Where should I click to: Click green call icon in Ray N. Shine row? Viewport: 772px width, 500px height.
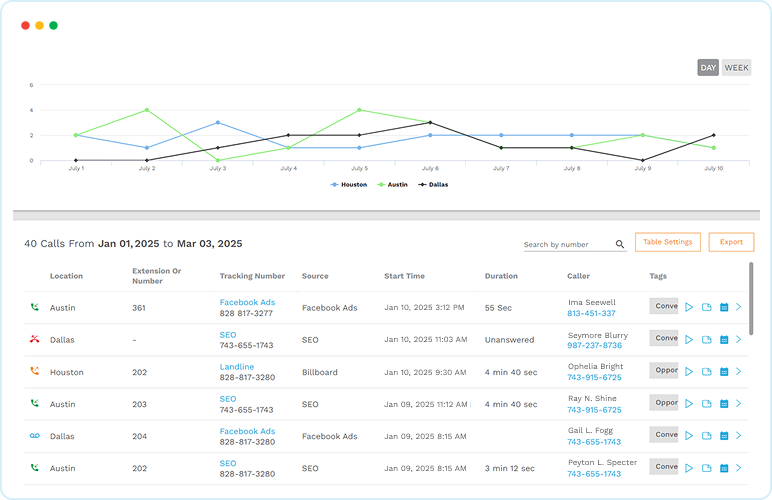pos(34,403)
